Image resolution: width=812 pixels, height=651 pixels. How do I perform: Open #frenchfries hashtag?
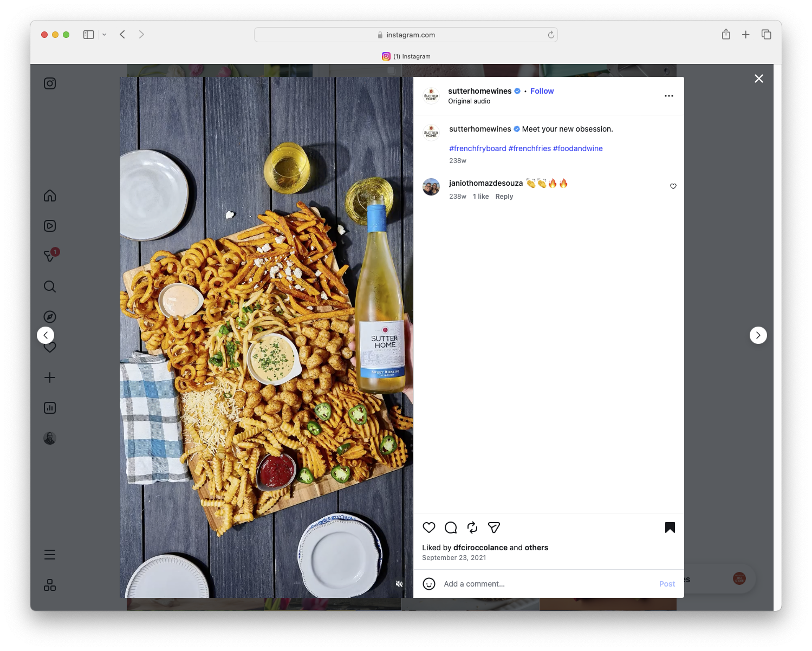(530, 148)
